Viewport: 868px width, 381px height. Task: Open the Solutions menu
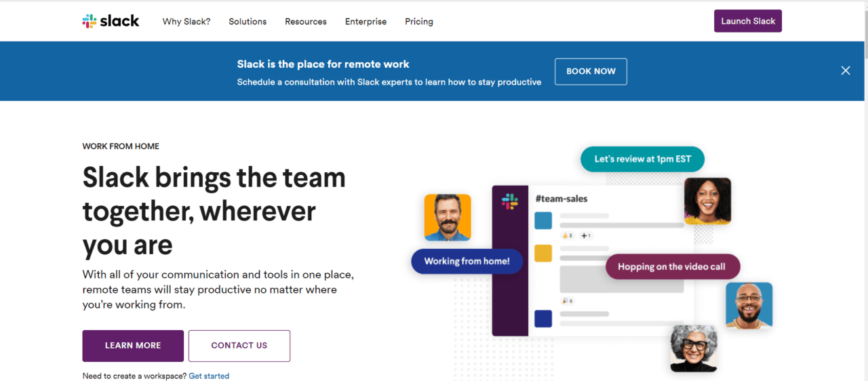[x=248, y=22]
